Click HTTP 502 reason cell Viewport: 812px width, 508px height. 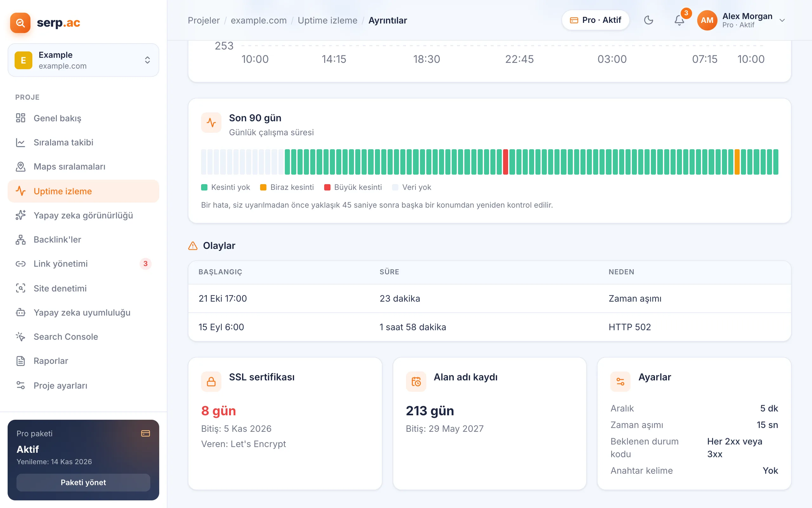[630, 327]
